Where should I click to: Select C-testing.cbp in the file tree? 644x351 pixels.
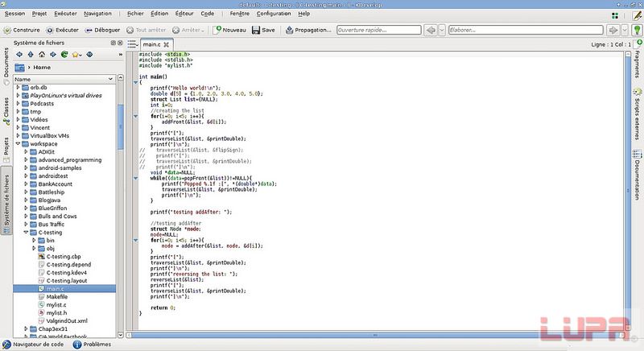[x=64, y=257]
